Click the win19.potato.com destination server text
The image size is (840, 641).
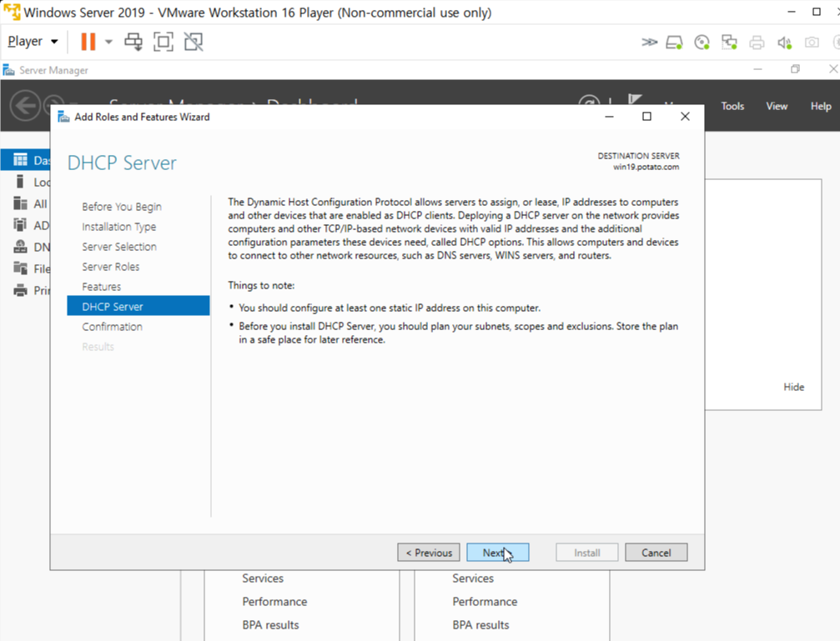(646, 167)
